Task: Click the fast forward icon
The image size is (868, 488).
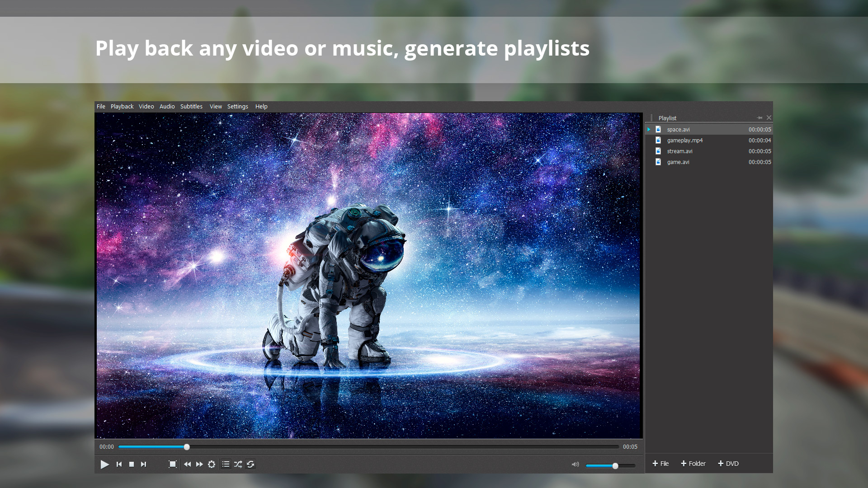Action: (x=199, y=464)
